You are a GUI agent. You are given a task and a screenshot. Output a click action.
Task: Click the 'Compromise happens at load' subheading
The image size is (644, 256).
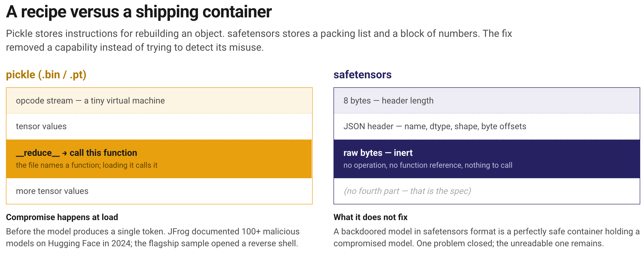tap(62, 217)
